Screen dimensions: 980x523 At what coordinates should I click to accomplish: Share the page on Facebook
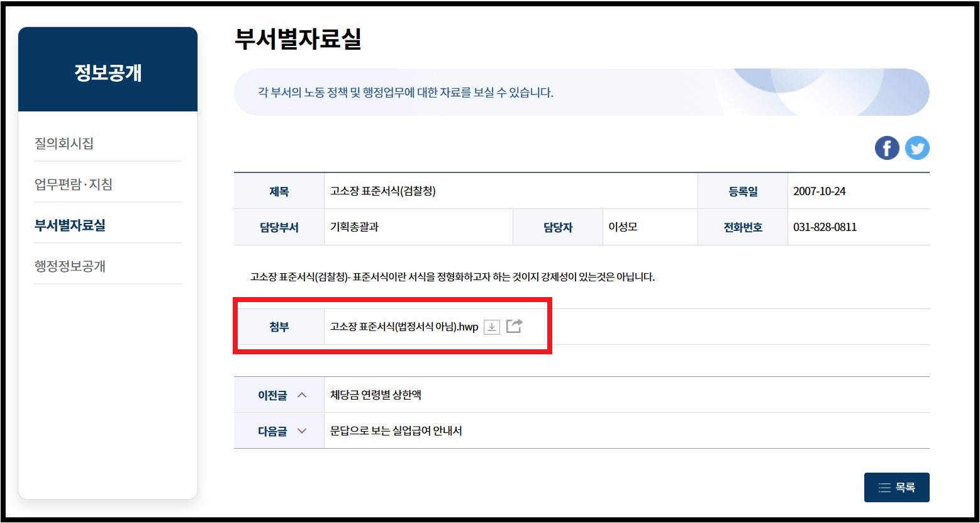tap(887, 149)
